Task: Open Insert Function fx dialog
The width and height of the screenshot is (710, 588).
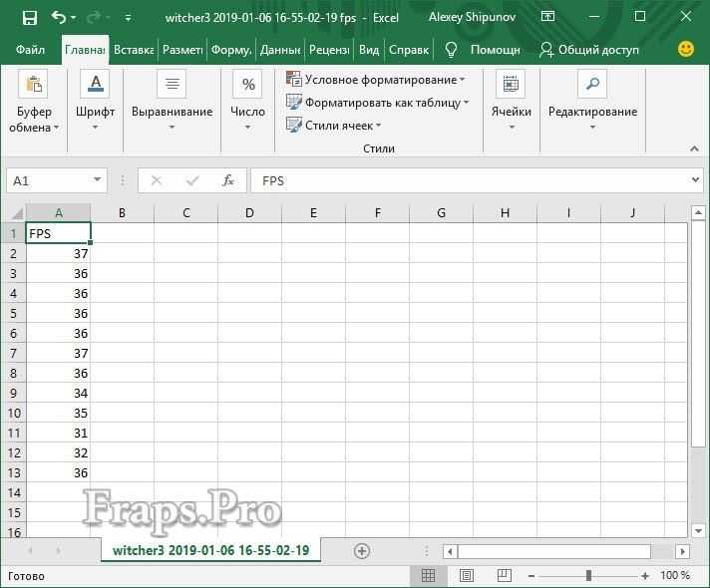Action: pyautogui.click(x=228, y=180)
